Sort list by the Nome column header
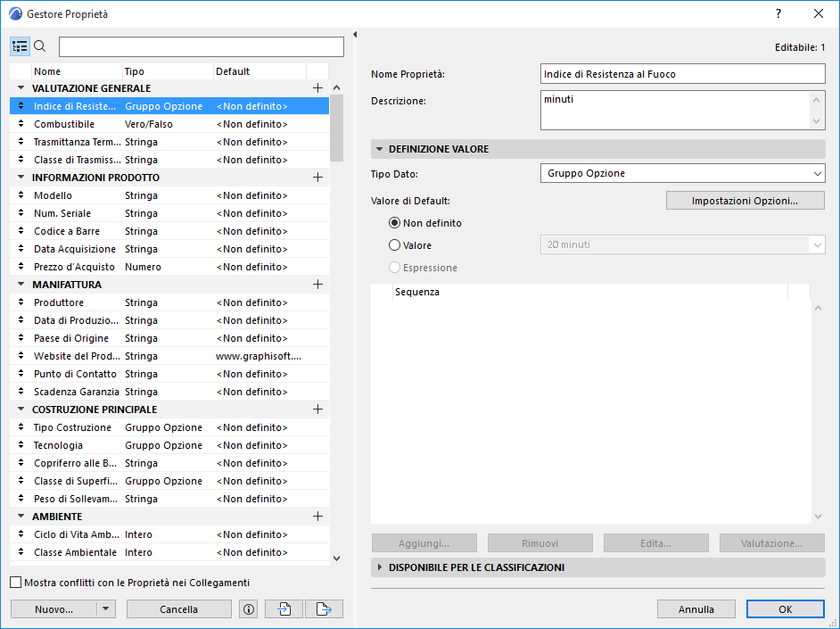This screenshot has width=840, height=629. (77, 71)
